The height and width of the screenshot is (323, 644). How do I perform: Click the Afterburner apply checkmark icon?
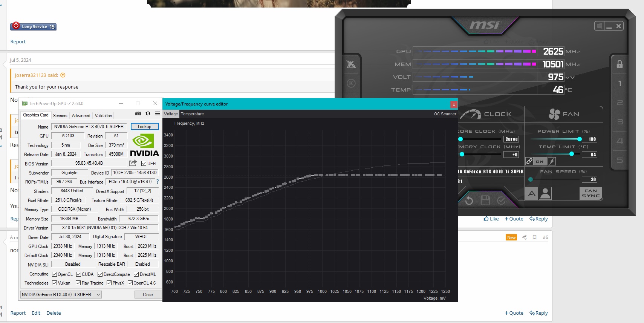pos(501,200)
